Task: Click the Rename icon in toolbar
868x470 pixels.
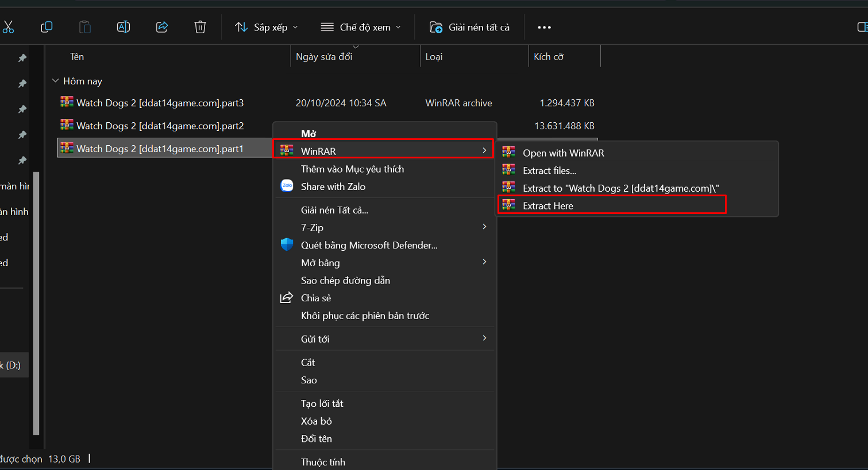Action: tap(124, 27)
